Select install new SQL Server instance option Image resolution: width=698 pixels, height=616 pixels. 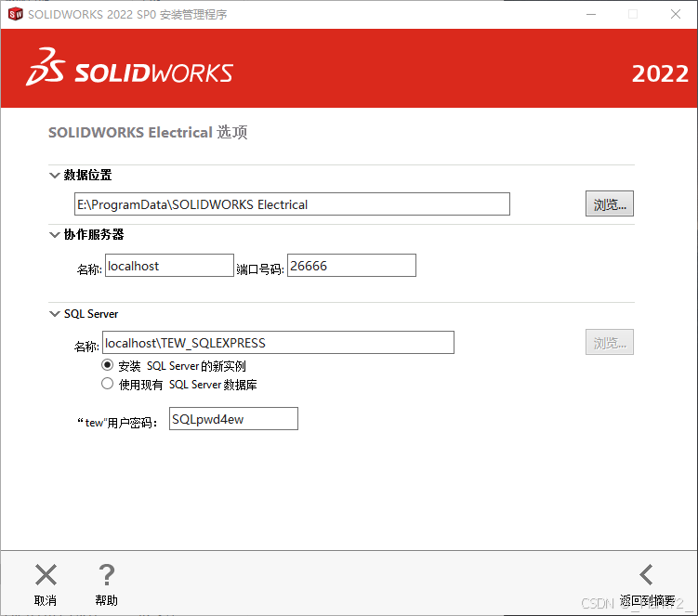(107, 365)
